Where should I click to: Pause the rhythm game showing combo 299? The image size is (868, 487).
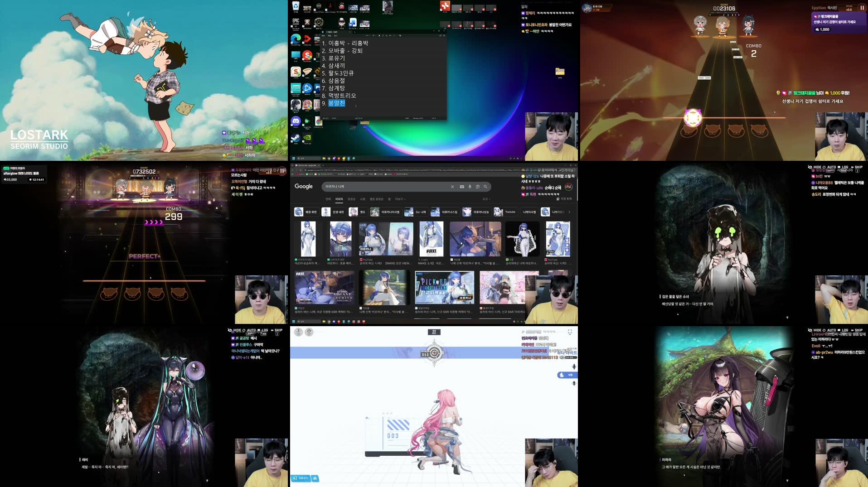click(x=282, y=171)
